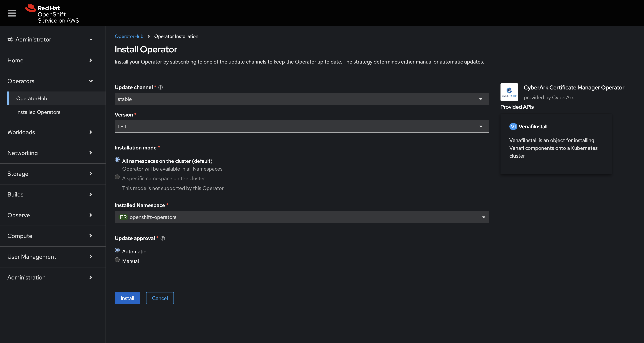Select A specific namespace radio button
The width and height of the screenshot is (644, 343).
pos(117,177)
